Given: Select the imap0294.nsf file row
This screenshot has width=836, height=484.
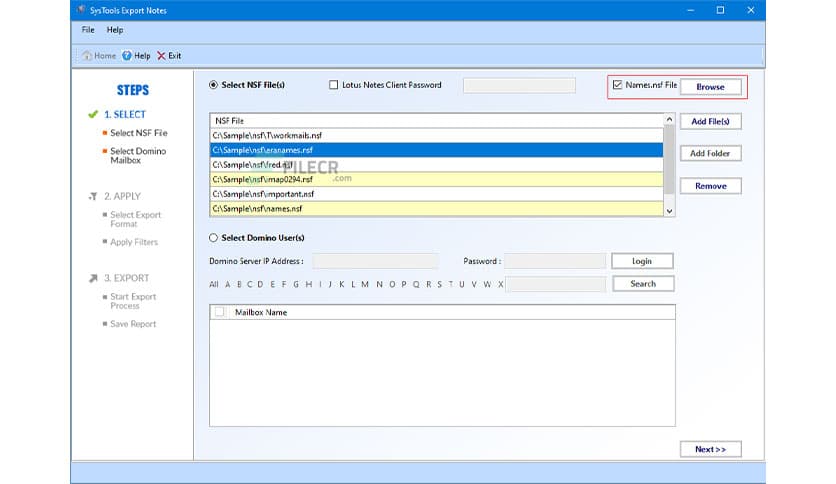Looking at the screenshot, I should pos(437,180).
